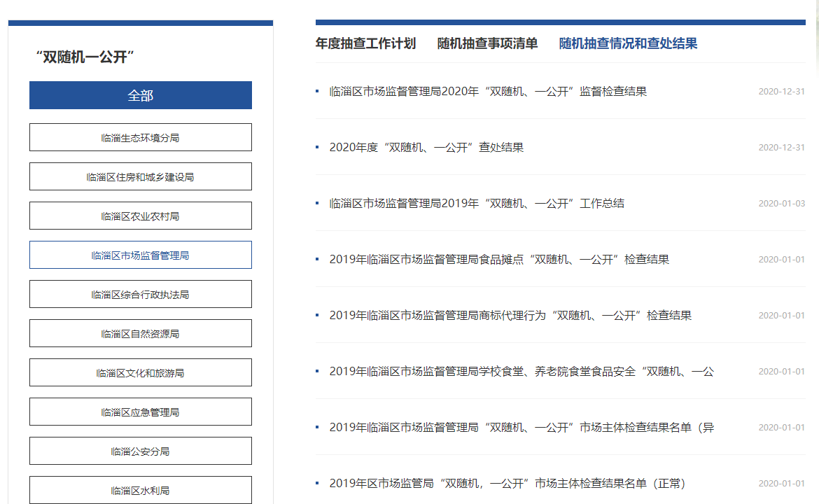Select 临淄区水利局 department
Image resolution: width=819 pixels, height=504 pixels.
(140, 490)
